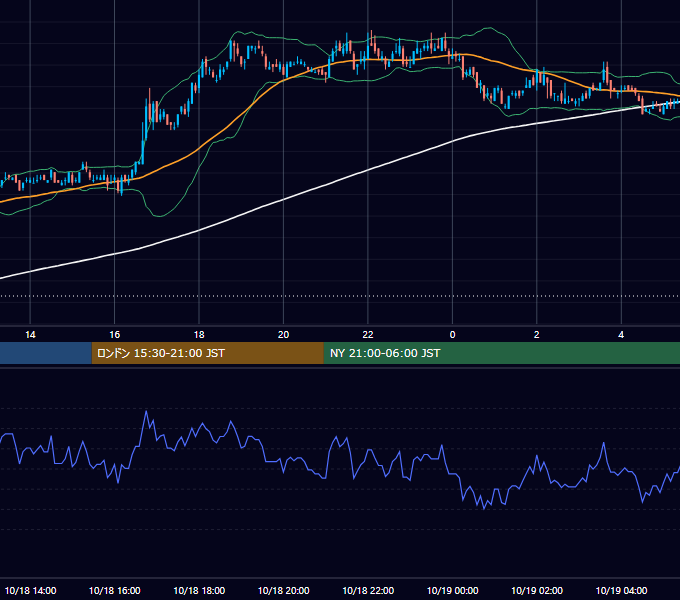
Task: Click the NY 21:00-06:00 JST session band
Action: pyautogui.click(x=502, y=353)
